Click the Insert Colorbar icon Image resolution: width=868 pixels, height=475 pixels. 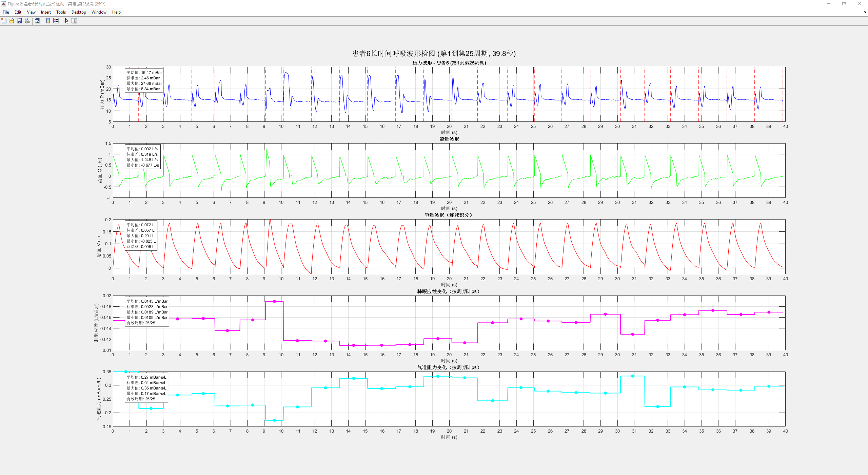pos(48,21)
